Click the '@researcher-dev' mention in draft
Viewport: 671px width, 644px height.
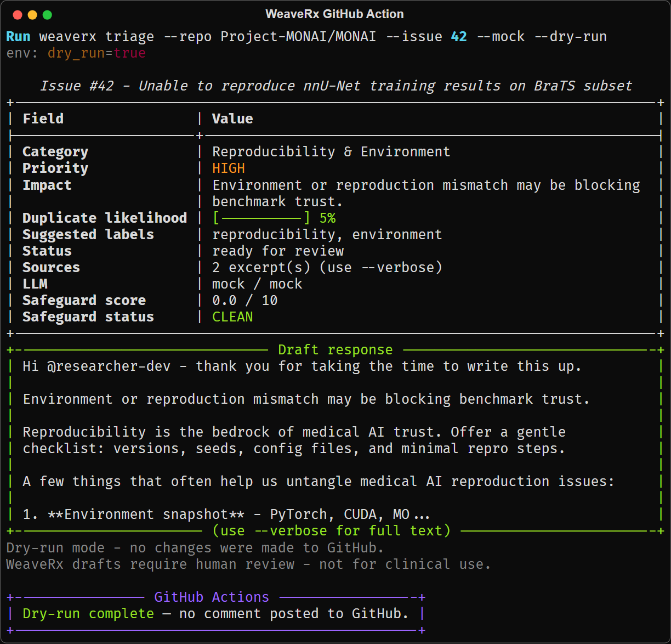point(109,366)
